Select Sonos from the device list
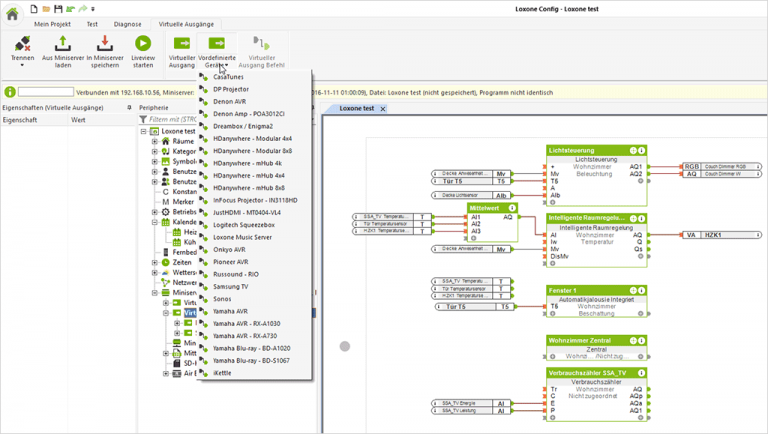The height and width of the screenshot is (434, 768). click(x=223, y=299)
